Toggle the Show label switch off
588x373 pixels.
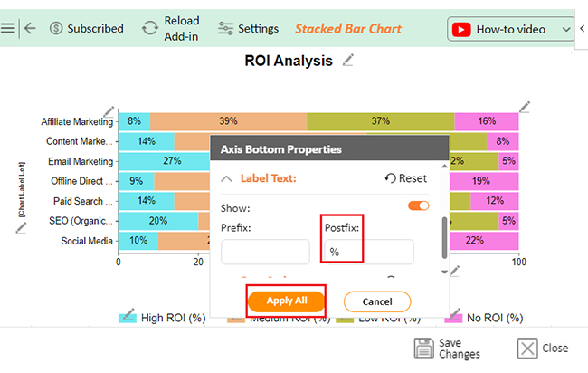click(419, 206)
